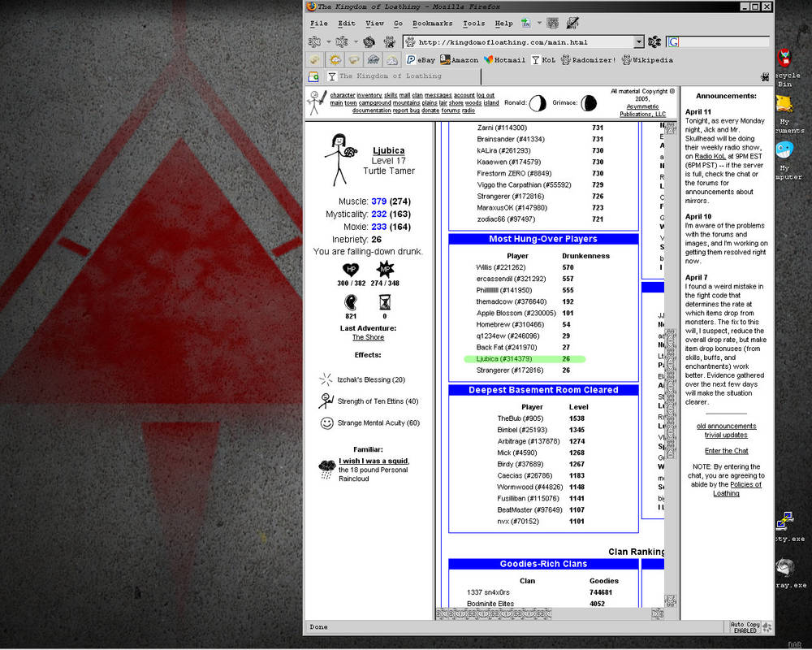Go back with the Back arrow icon
The height and width of the screenshot is (650, 812).
tap(314, 42)
